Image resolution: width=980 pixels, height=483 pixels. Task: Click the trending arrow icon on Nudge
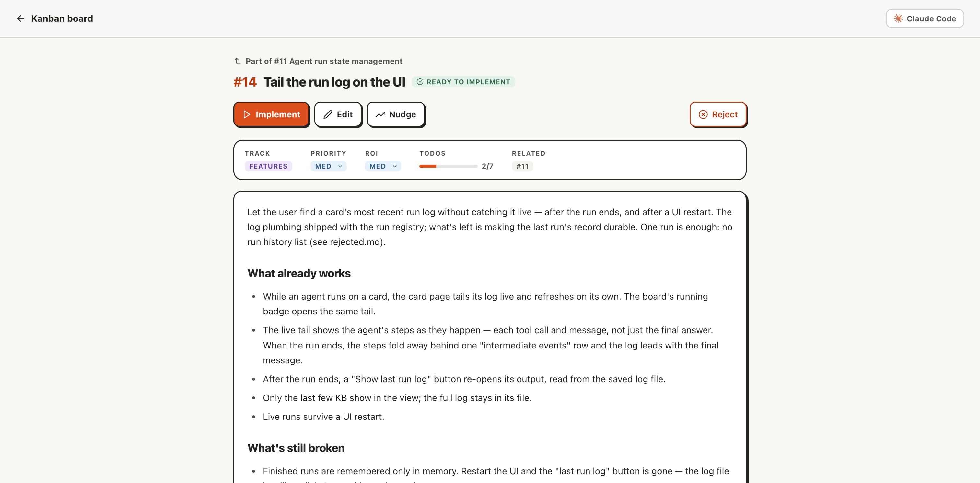point(380,114)
